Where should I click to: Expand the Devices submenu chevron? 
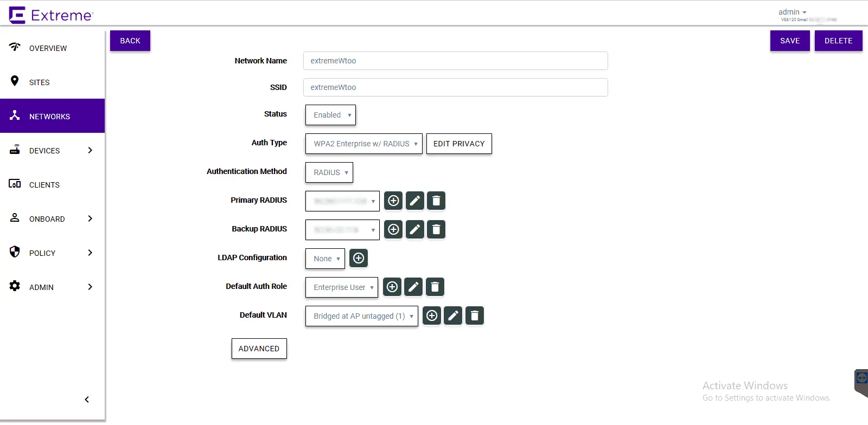point(90,151)
